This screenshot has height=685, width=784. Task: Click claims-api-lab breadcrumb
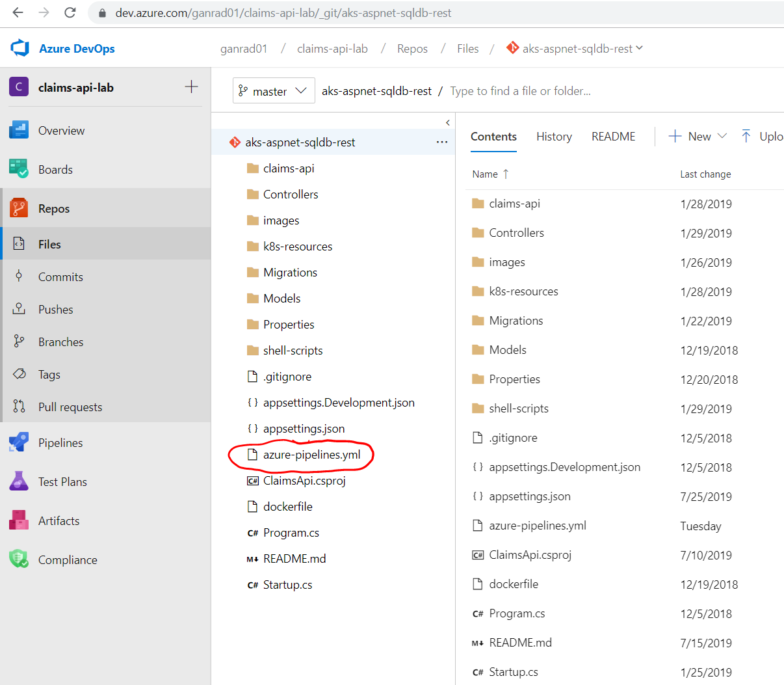coord(332,49)
